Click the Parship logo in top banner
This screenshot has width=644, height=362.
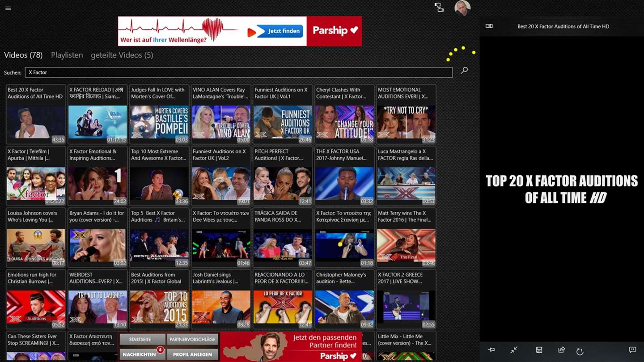click(334, 31)
